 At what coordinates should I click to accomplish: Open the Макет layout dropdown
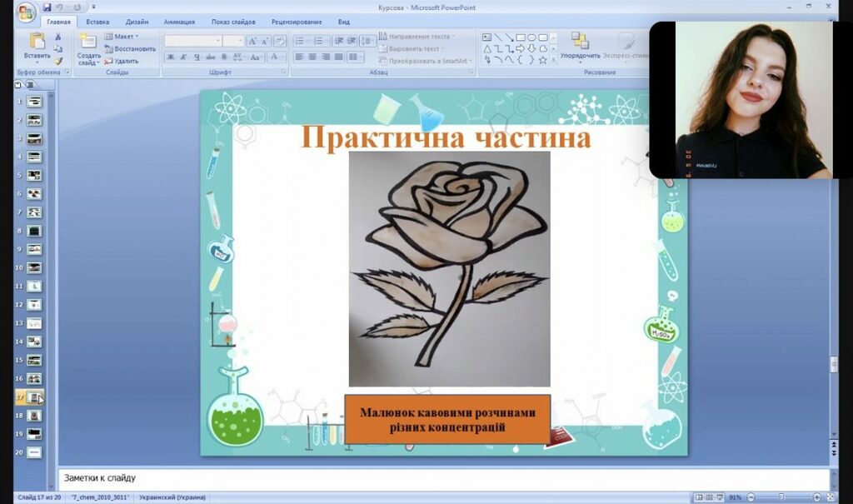tap(122, 37)
